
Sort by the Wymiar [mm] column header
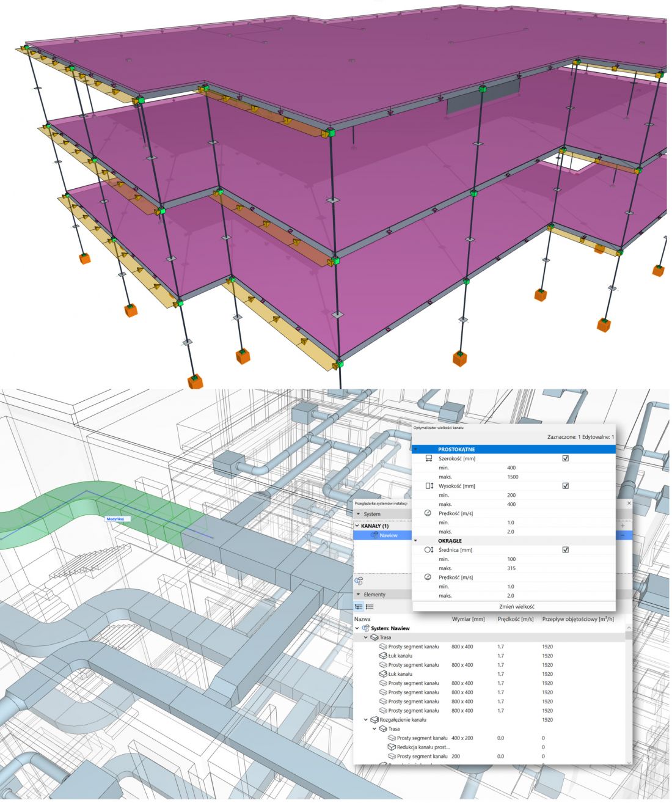(x=468, y=620)
